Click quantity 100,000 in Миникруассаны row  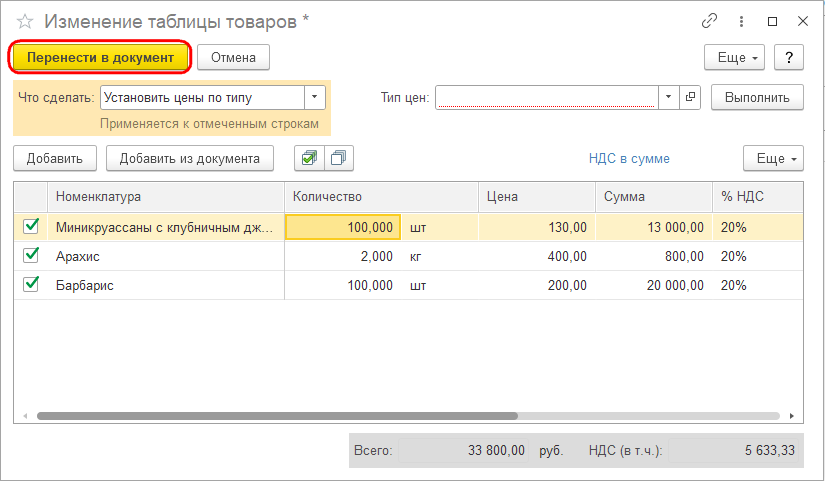343,227
